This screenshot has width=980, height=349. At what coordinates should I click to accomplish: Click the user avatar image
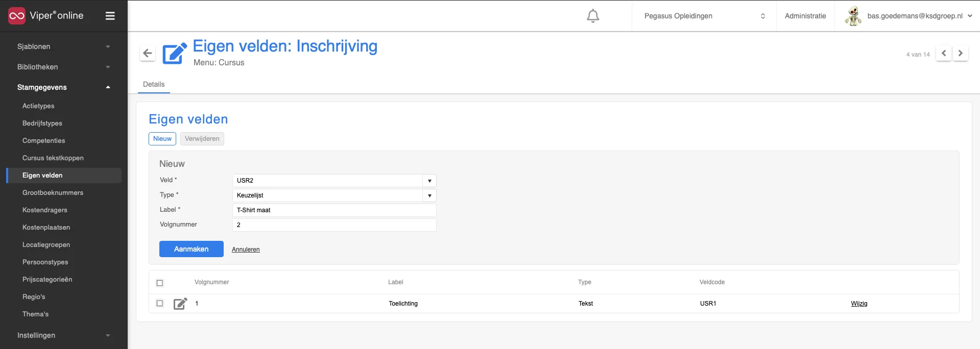click(x=853, y=16)
